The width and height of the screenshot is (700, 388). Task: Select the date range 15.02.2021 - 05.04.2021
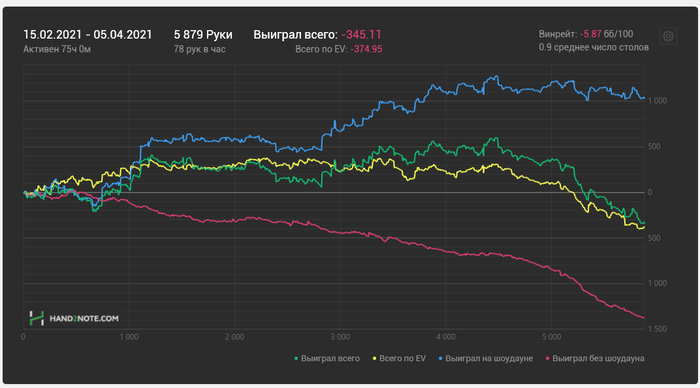[x=88, y=35]
